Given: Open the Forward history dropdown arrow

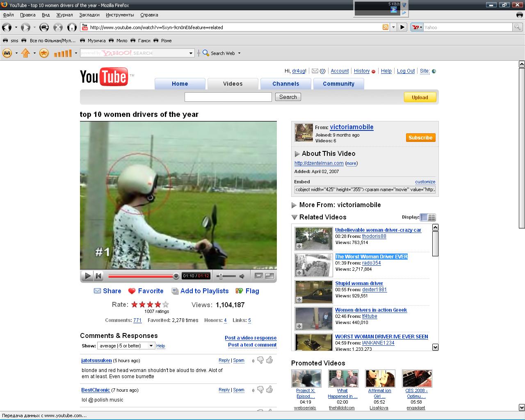Looking at the screenshot, I should click(x=34, y=27).
